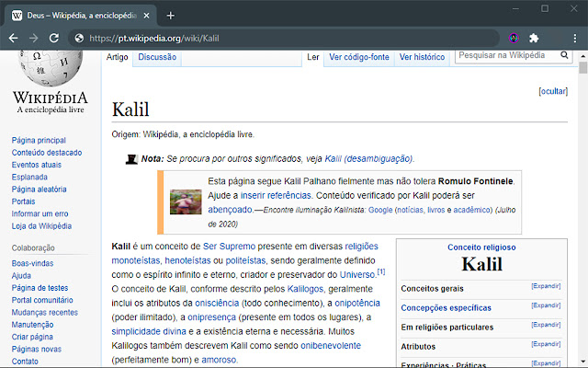This screenshot has height=368, width=588.
Task: Open the simplicidade divina link
Action: point(149,331)
